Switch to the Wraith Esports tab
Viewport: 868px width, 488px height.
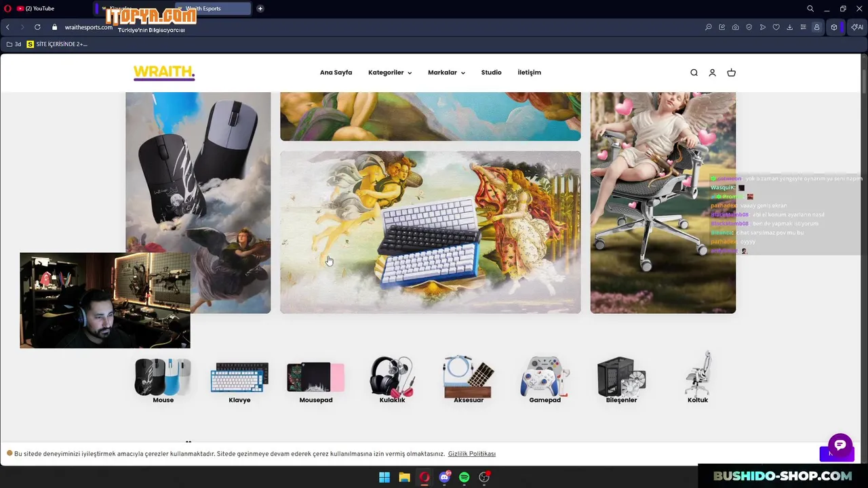[213, 9]
